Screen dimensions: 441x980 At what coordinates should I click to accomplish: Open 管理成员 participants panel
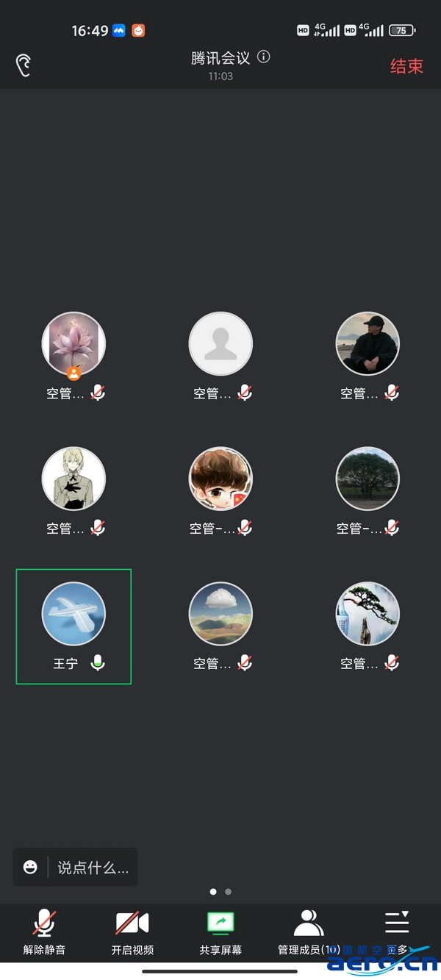pyautogui.click(x=309, y=932)
